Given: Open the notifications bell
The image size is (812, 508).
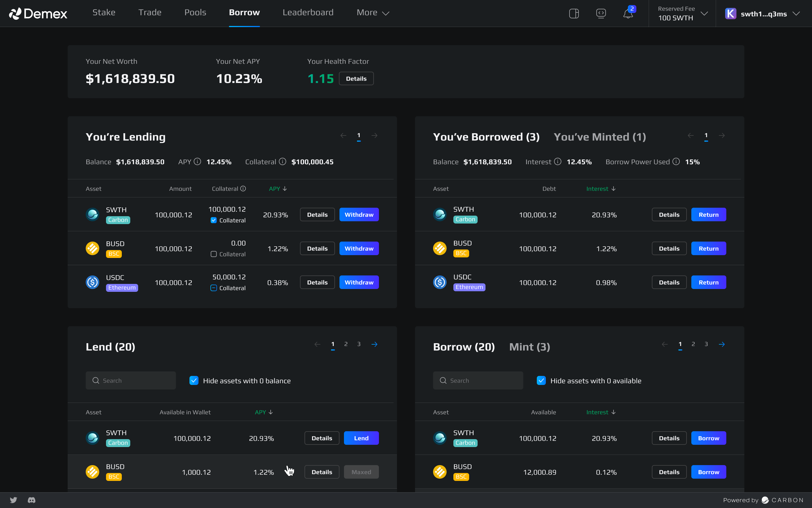Looking at the screenshot, I should click(628, 14).
